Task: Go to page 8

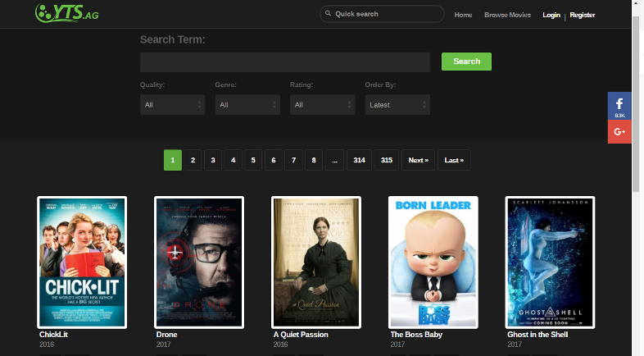Action: 314,160
